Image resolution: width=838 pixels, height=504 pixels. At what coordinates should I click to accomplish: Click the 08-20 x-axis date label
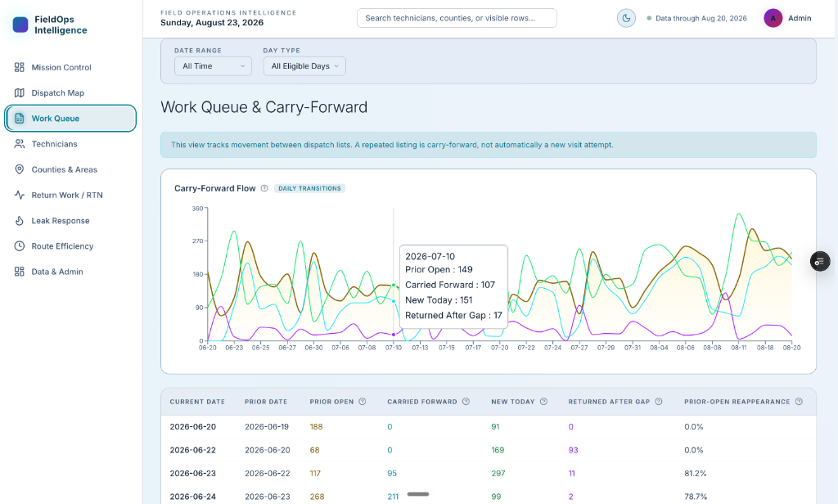pyautogui.click(x=791, y=348)
